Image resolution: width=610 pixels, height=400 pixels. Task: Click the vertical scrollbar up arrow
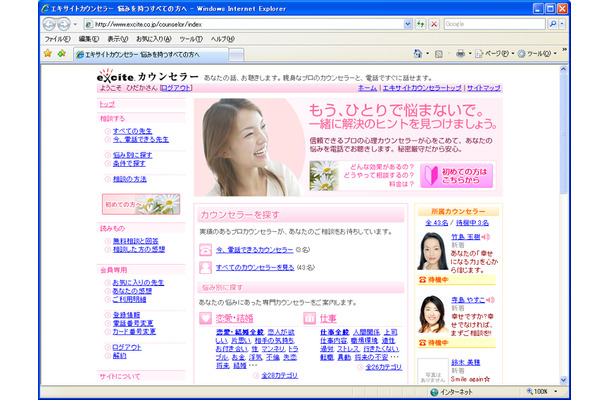click(563, 69)
